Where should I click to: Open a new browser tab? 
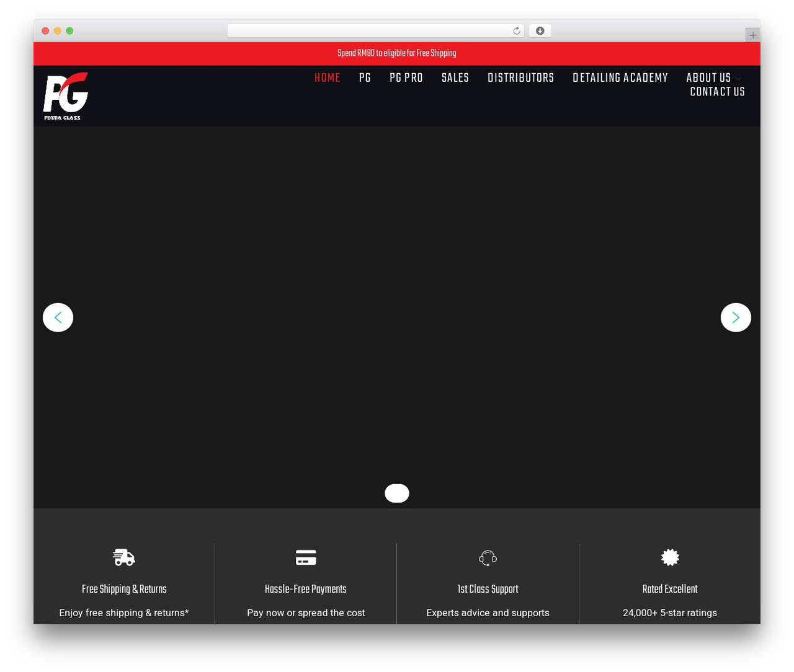[752, 35]
